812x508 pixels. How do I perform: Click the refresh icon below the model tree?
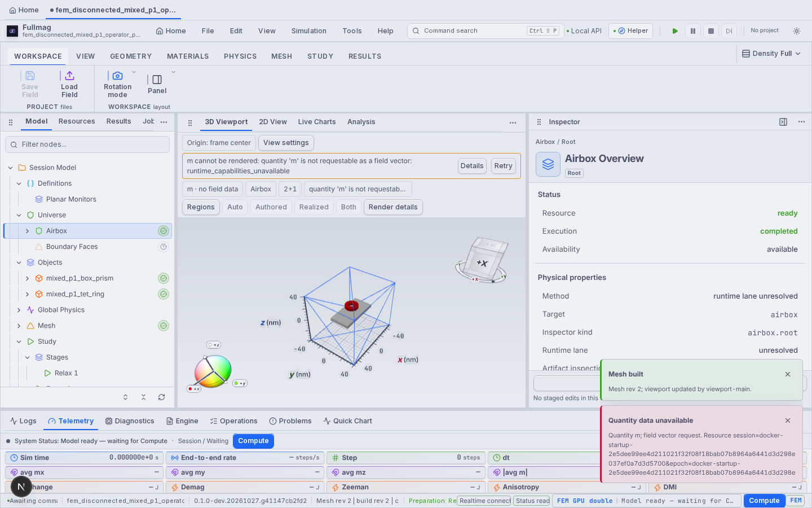(x=162, y=397)
